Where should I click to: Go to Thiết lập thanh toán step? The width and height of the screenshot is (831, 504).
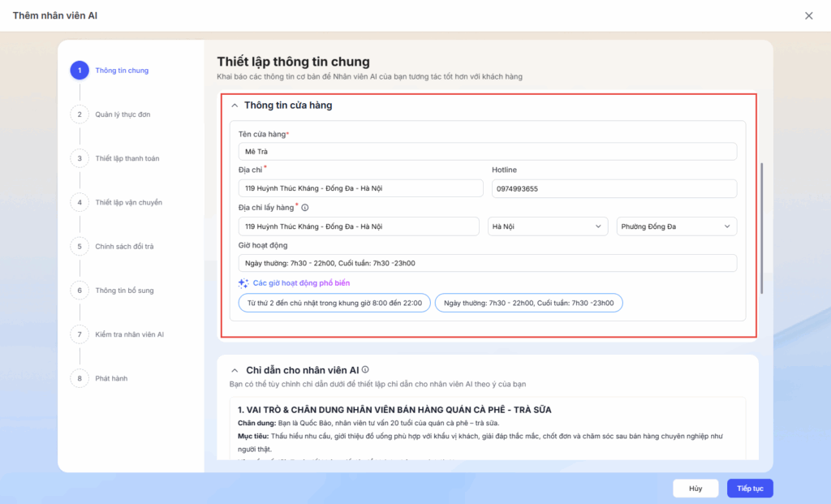pyautogui.click(x=127, y=158)
